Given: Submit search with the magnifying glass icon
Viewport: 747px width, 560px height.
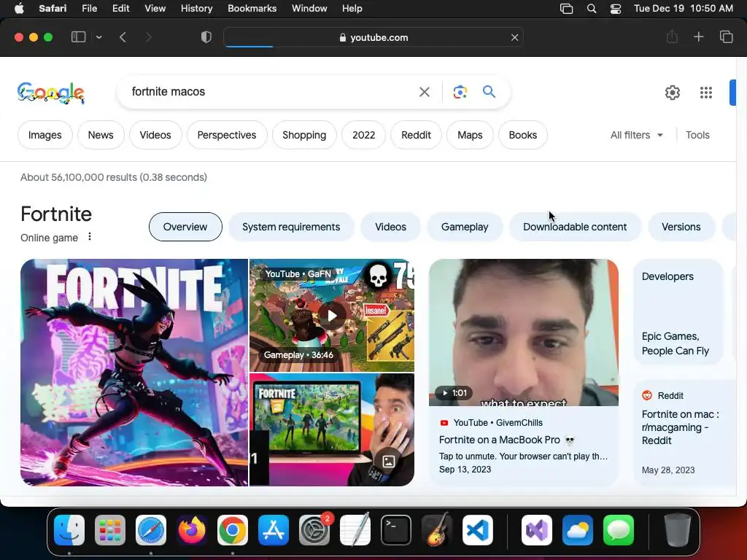Looking at the screenshot, I should tap(489, 91).
